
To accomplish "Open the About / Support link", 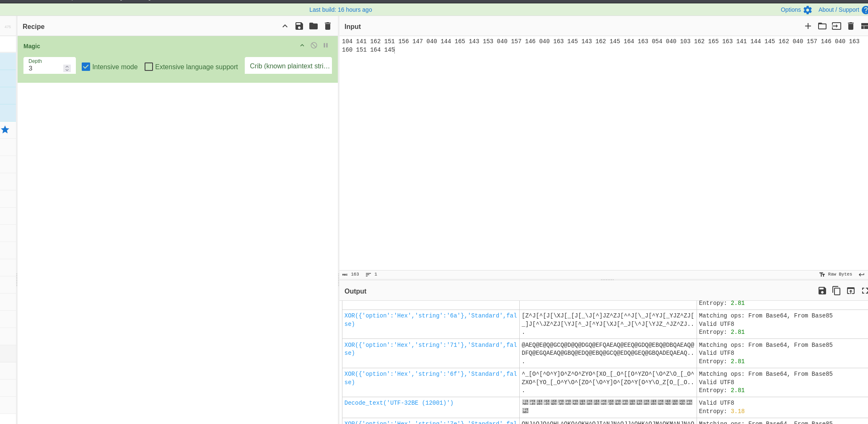I will click(x=839, y=10).
